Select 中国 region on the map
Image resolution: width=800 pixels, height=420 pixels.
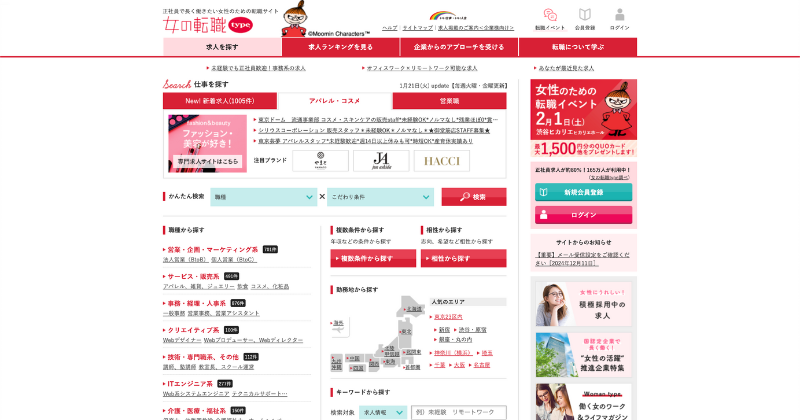point(354,358)
